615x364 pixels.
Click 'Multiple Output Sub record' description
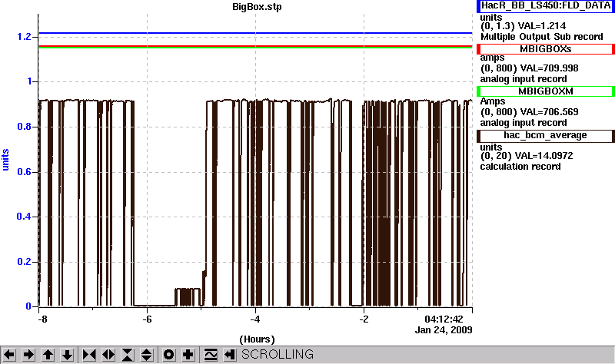(x=542, y=37)
